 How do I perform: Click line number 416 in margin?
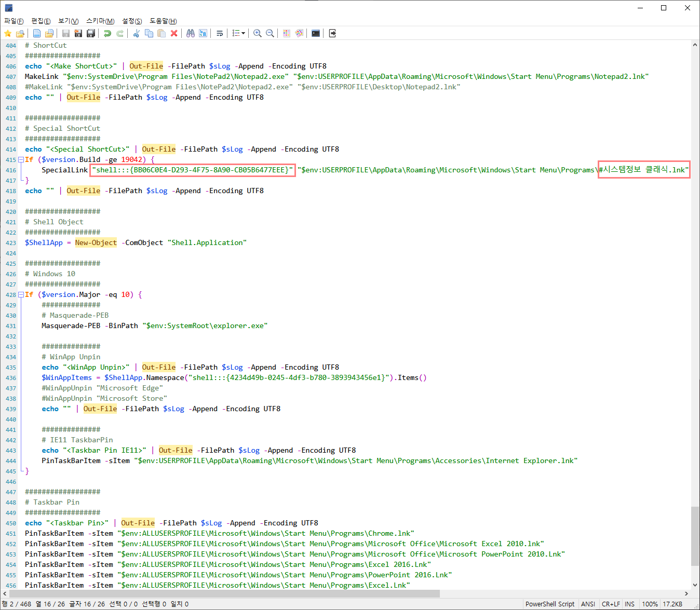11,170
